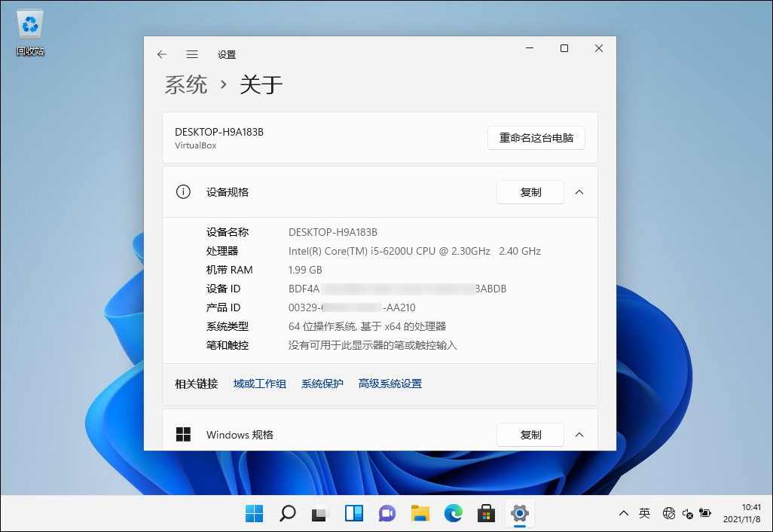Viewport: 773px width, 532px height.
Task: Open 域或工作组 link
Action: coord(260,384)
